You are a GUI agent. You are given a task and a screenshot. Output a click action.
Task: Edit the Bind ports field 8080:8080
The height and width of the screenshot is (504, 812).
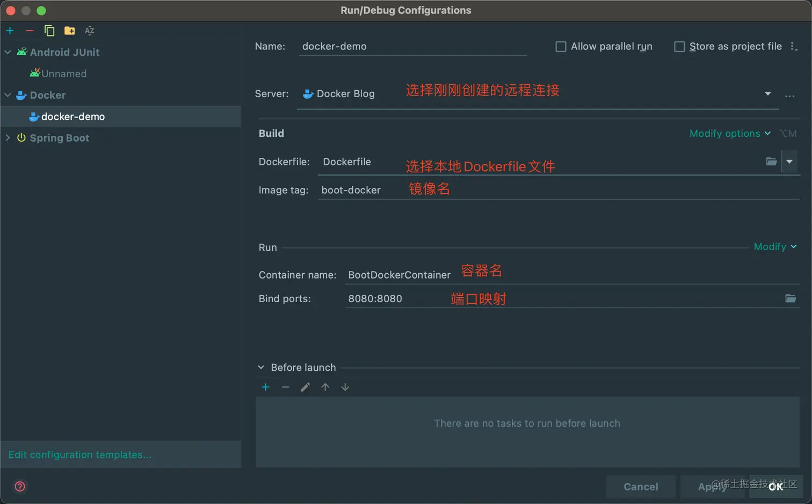coord(564,298)
